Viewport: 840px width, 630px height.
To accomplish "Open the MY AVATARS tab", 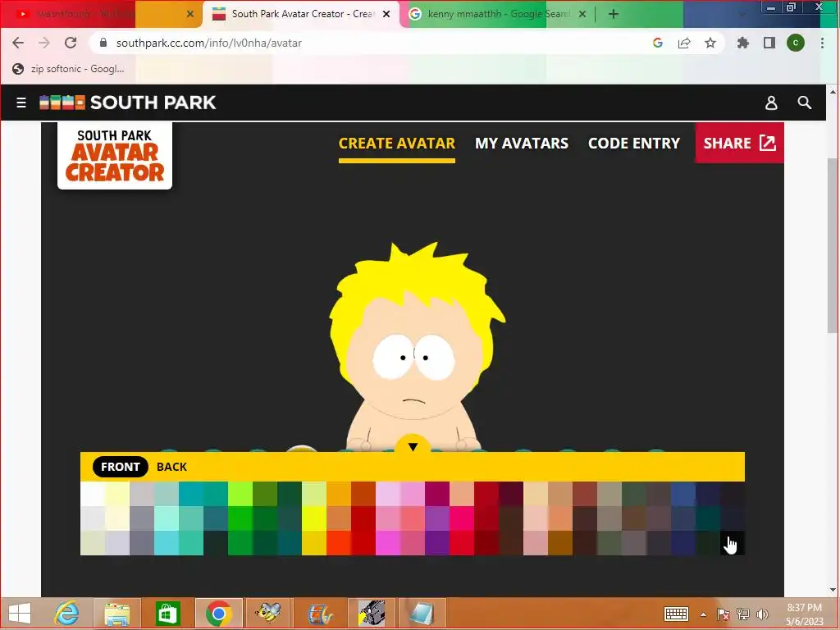I will [521, 144].
